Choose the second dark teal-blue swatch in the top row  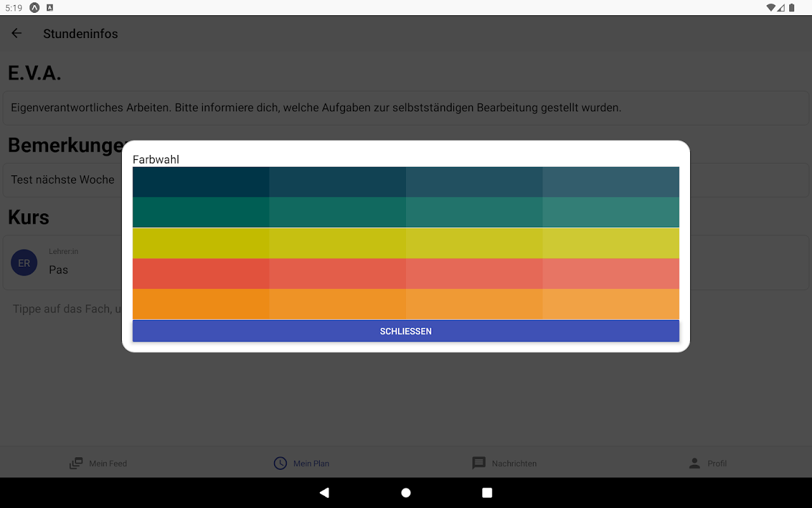337,182
